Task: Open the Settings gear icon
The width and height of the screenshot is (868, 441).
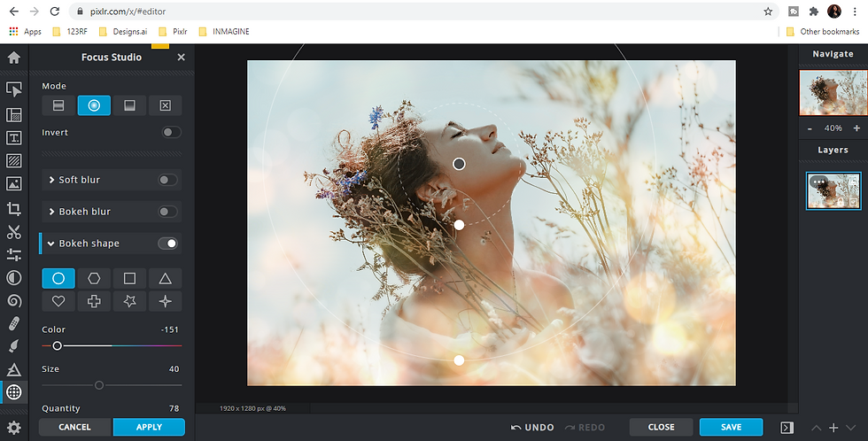Action: (x=14, y=428)
